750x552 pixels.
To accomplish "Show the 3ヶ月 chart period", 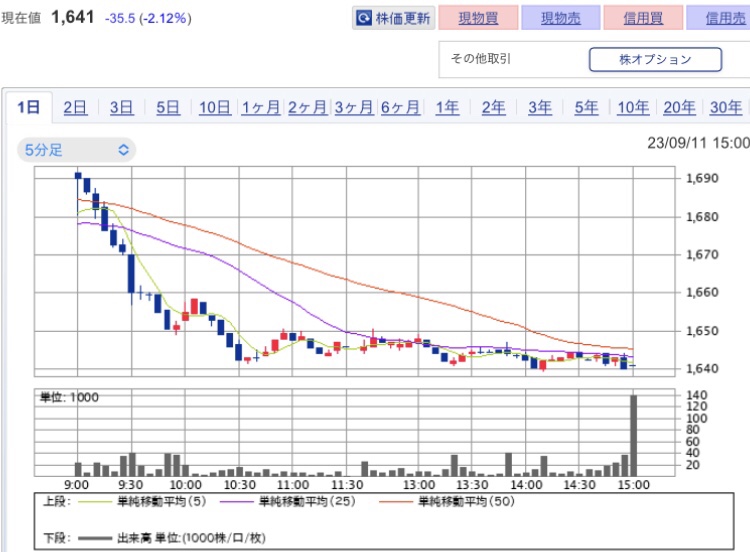I will click(x=353, y=107).
